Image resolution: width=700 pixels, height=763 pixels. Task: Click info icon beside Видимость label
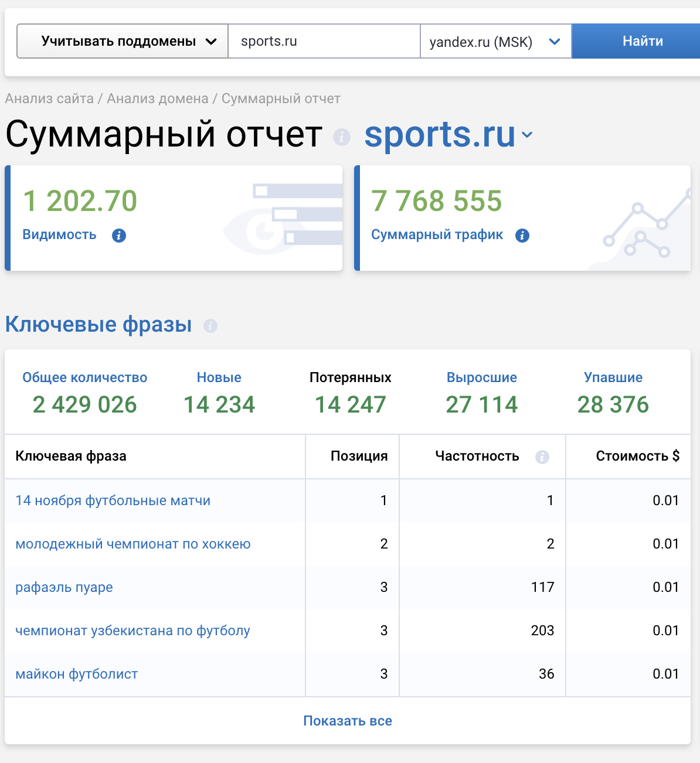pyautogui.click(x=119, y=236)
